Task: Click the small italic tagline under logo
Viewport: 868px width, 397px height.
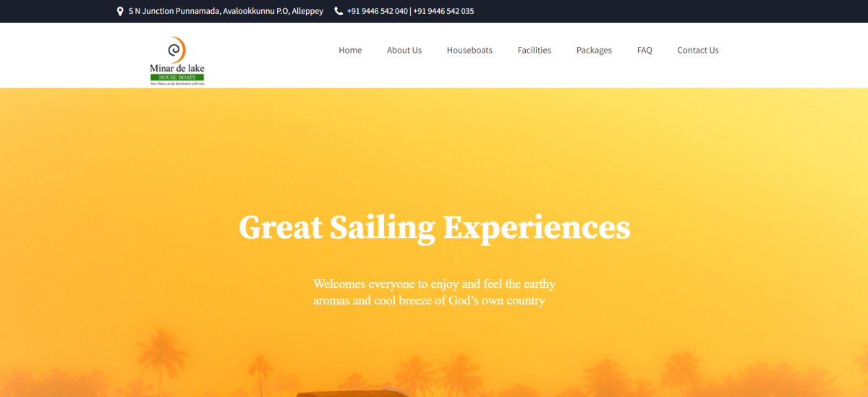Action: point(177,84)
